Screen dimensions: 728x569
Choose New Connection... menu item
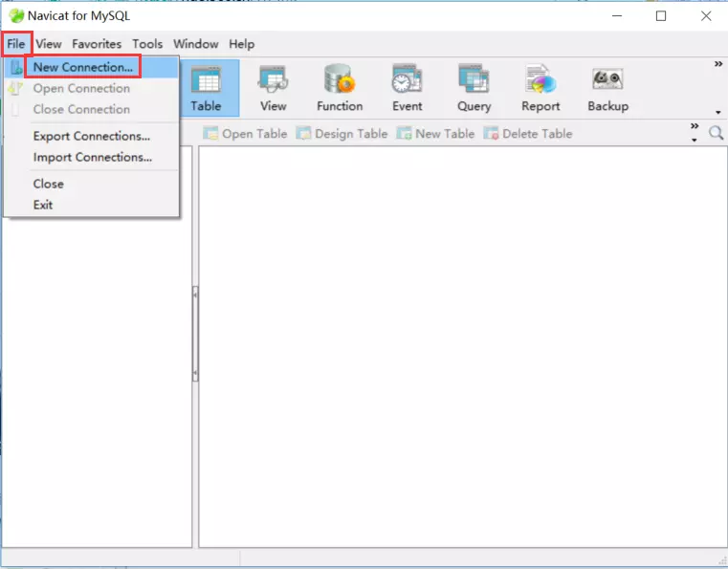click(92, 67)
